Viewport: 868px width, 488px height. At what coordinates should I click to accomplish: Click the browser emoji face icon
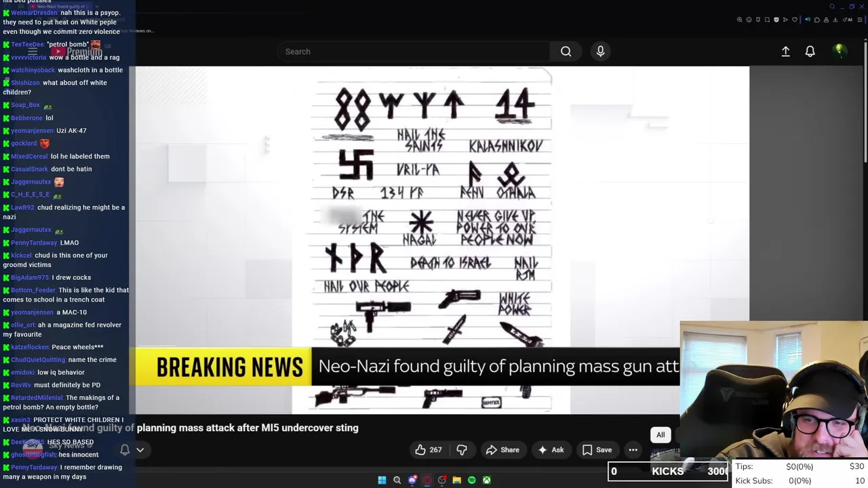[749, 20]
